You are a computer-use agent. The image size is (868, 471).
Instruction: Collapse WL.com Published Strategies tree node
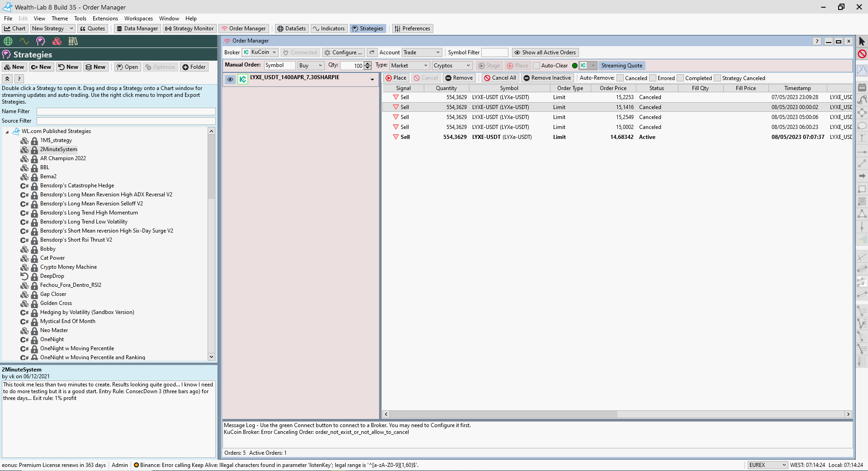tap(7, 132)
